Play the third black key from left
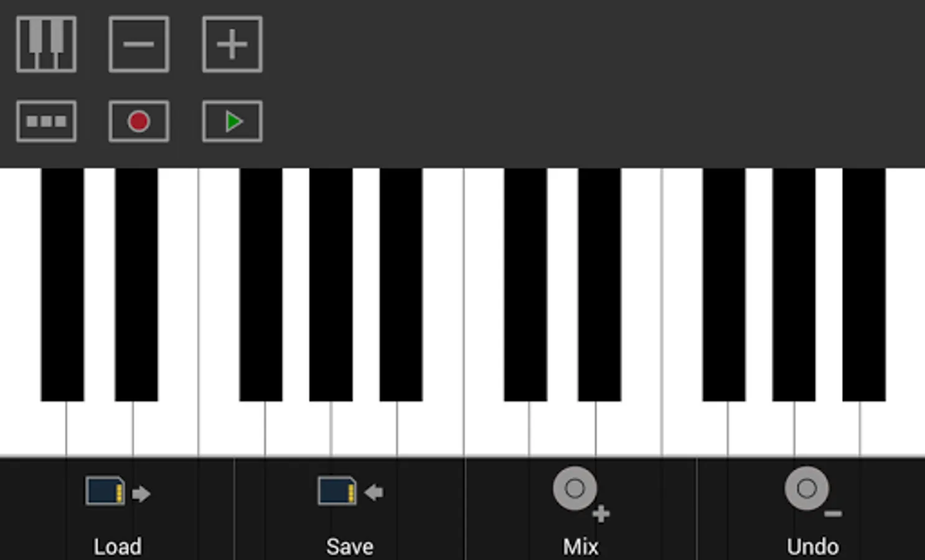Viewport: 925px width, 560px height. pos(261,284)
